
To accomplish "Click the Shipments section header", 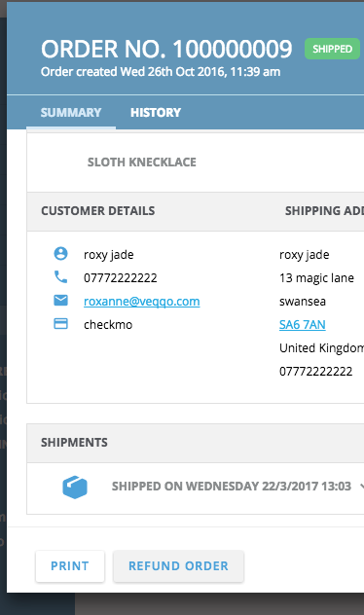I will 74,443.
